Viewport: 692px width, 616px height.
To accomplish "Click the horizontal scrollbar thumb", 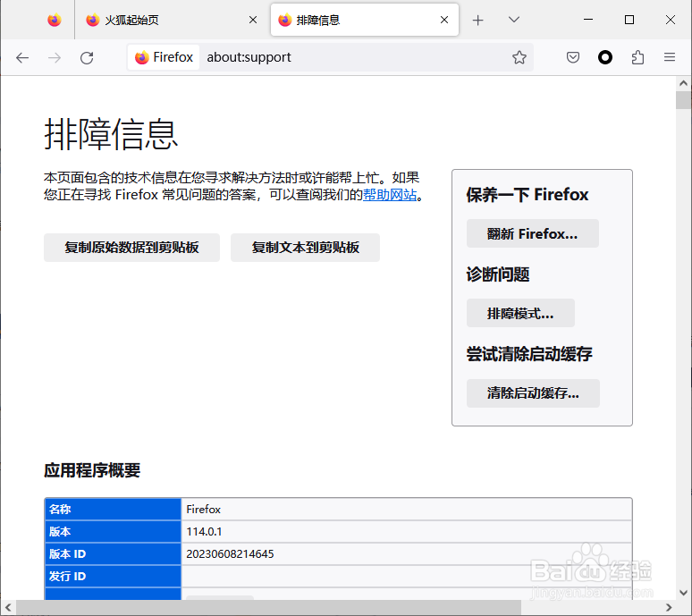I will [x=268, y=608].
